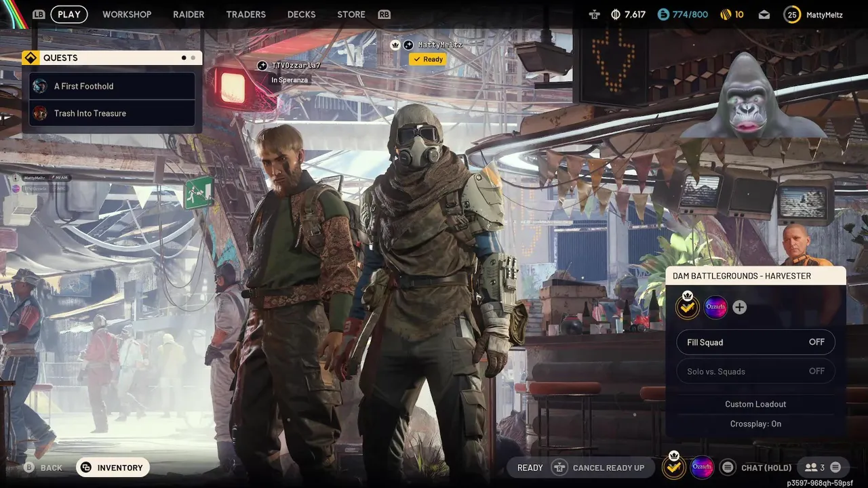Toggle Crossplay: On setting
The width and height of the screenshot is (868, 488).
click(x=755, y=424)
